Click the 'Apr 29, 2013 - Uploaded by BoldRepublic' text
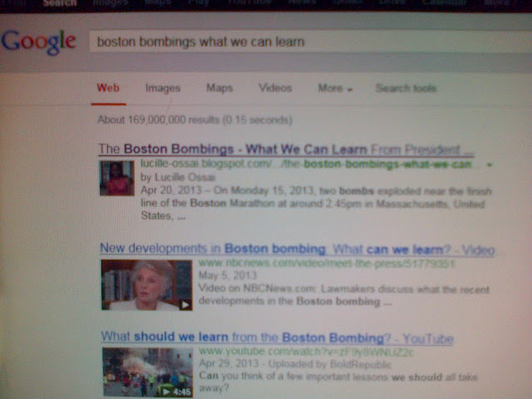 click(x=295, y=364)
